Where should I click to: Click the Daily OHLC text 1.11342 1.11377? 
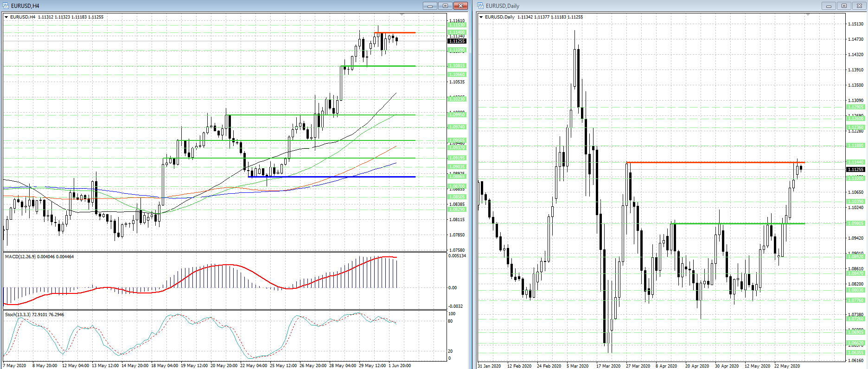coord(533,17)
